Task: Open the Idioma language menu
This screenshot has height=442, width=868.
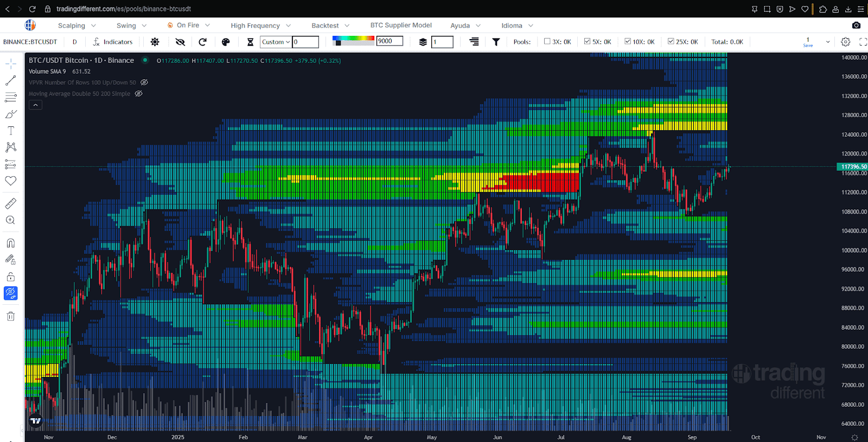Action: (x=518, y=25)
